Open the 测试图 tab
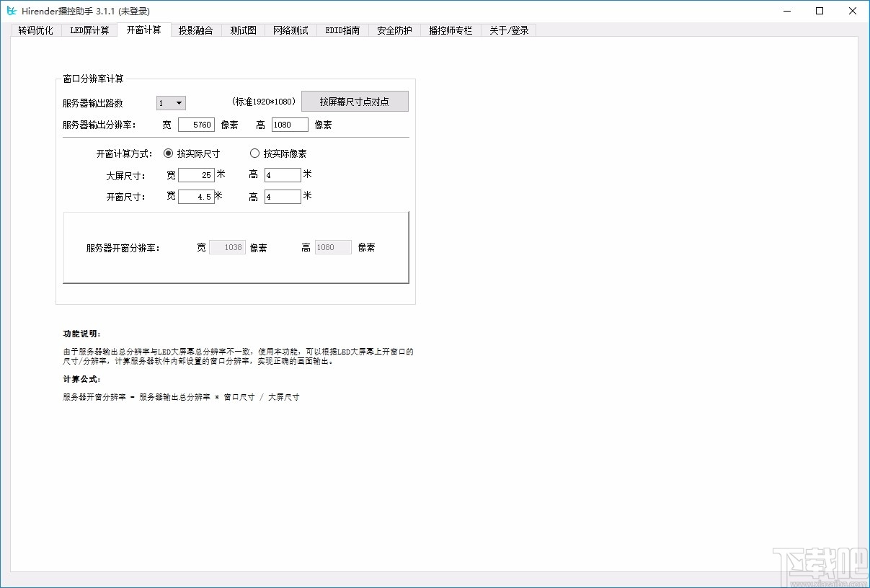Viewport: 870px width, 588px height. (x=242, y=30)
